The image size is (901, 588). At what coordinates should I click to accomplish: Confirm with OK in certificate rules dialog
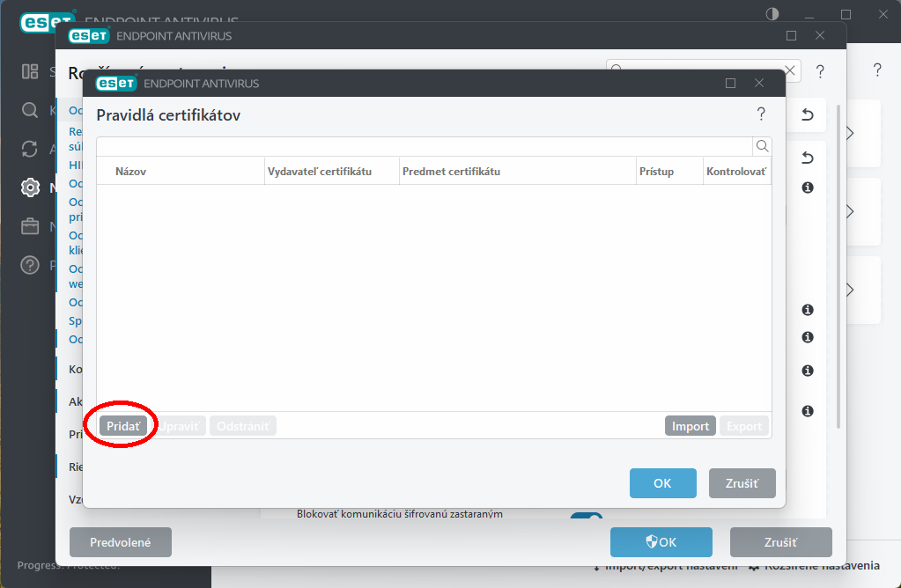click(x=662, y=483)
